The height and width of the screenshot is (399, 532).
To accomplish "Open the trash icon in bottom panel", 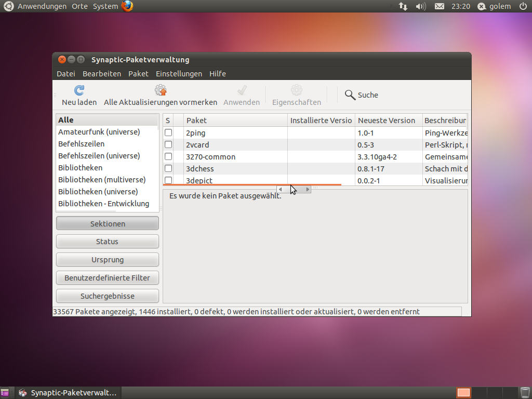I will coord(525,392).
